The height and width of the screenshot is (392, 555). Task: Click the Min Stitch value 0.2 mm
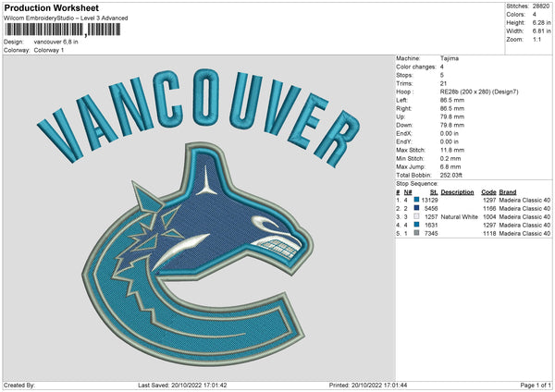tap(450, 158)
